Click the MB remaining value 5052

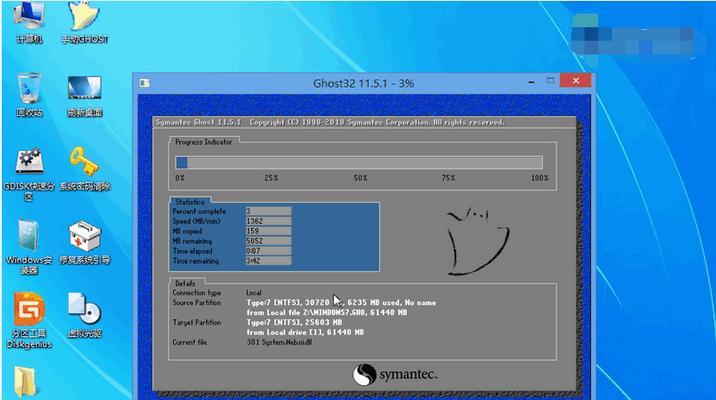pos(268,241)
